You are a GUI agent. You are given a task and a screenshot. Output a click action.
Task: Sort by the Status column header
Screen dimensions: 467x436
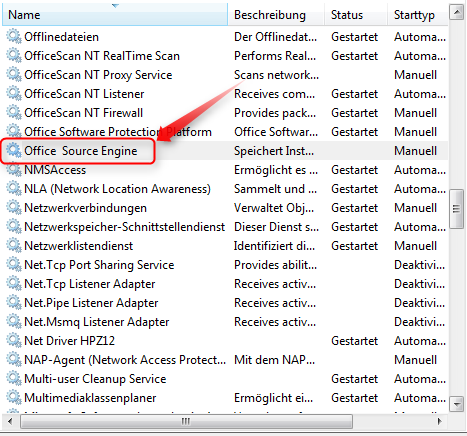[356, 15]
